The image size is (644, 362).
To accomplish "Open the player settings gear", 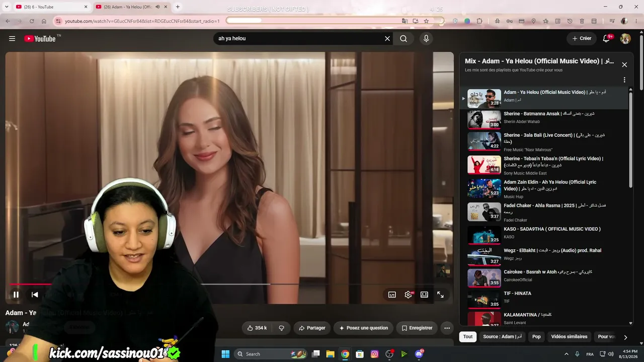I will click(408, 295).
